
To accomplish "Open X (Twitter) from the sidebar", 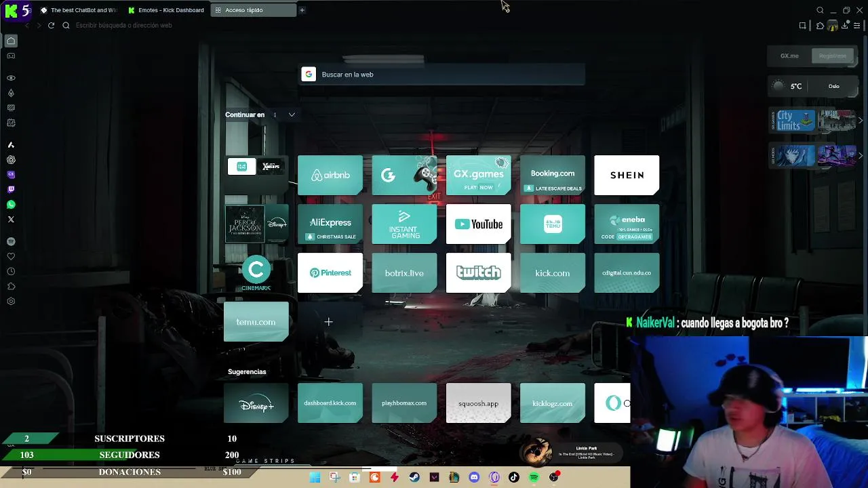I will [x=11, y=220].
